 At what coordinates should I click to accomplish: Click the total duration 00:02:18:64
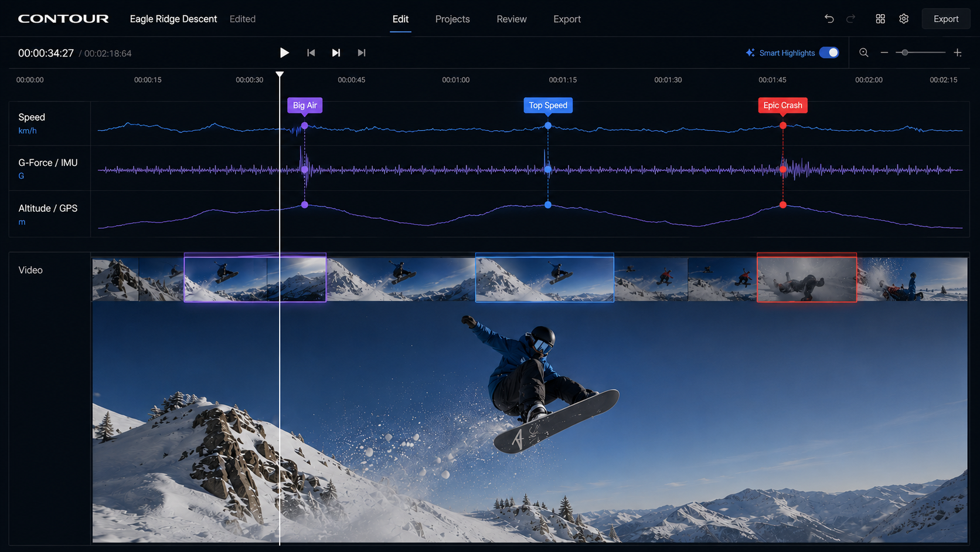click(x=108, y=53)
